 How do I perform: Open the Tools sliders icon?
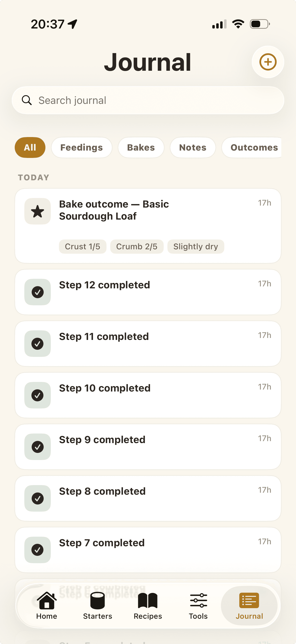[198, 601]
